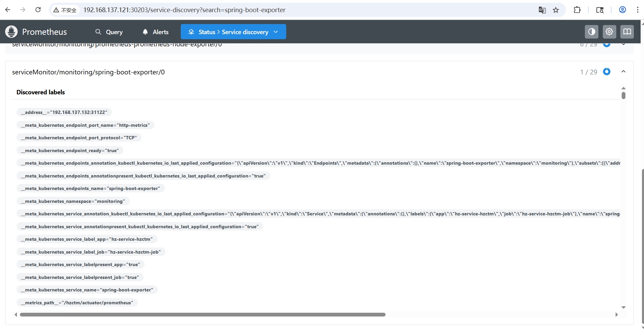Click the URL address bar field
The width and height of the screenshot is (644, 330).
(x=304, y=10)
